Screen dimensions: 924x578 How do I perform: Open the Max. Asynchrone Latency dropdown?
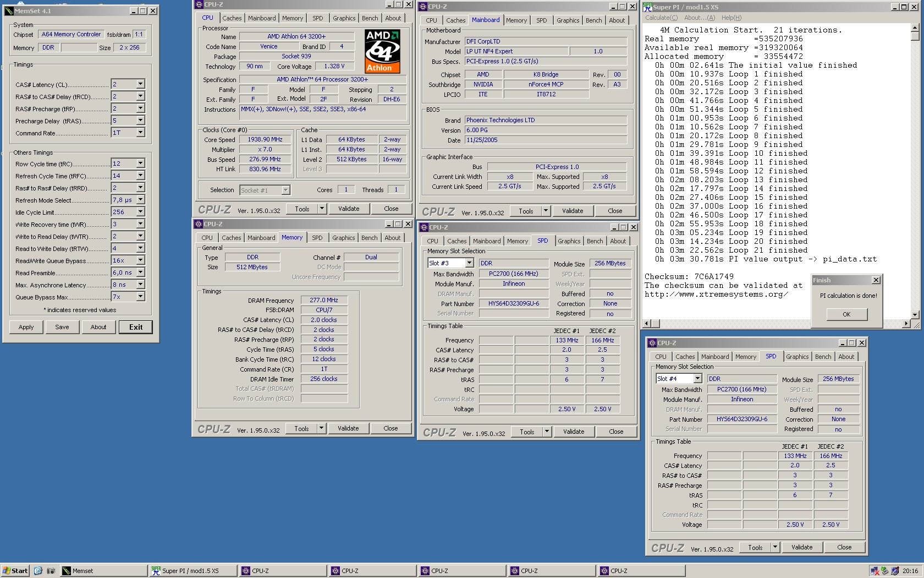coord(140,285)
